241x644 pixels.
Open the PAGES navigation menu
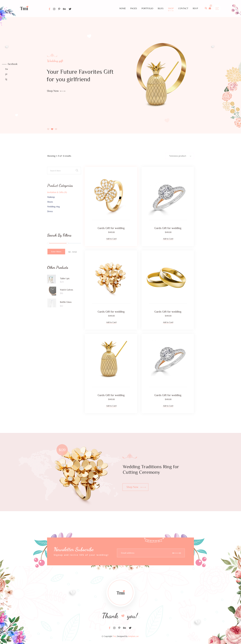point(133,9)
